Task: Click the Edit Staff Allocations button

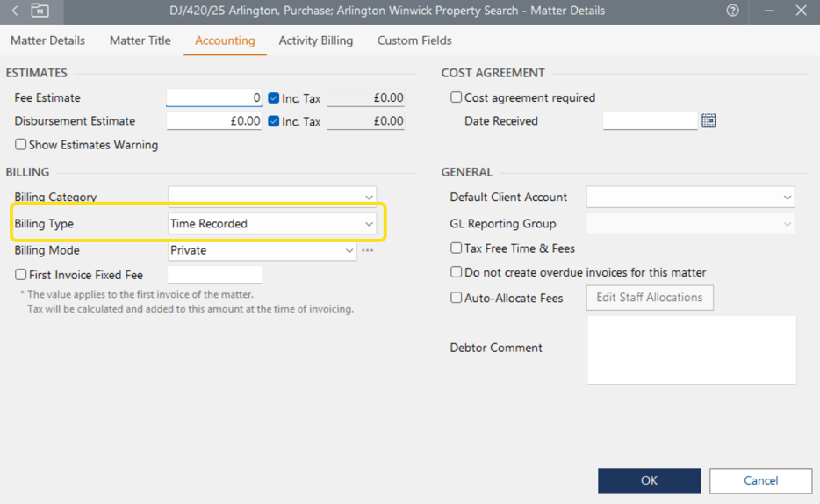Action: 650,298
